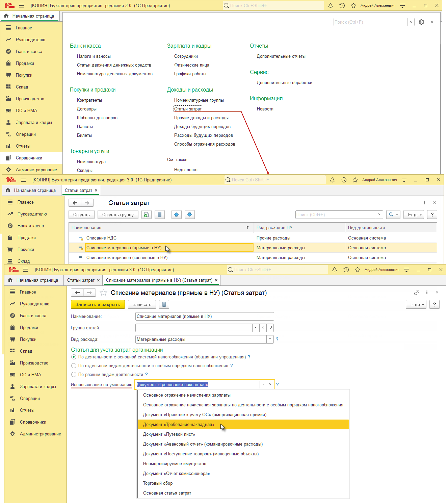Open notifications bell in top window
The height and width of the screenshot is (504, 447).
coord(331,5)
